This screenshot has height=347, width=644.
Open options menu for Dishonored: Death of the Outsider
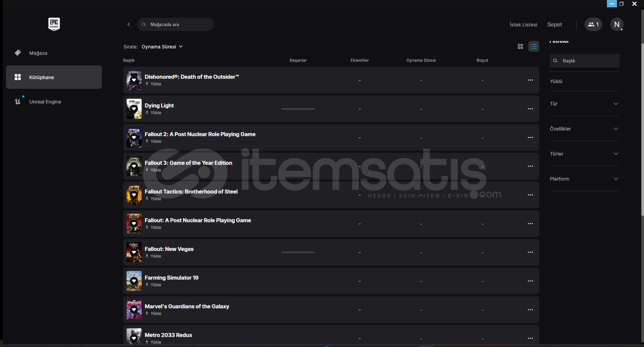tap(530, 80)
